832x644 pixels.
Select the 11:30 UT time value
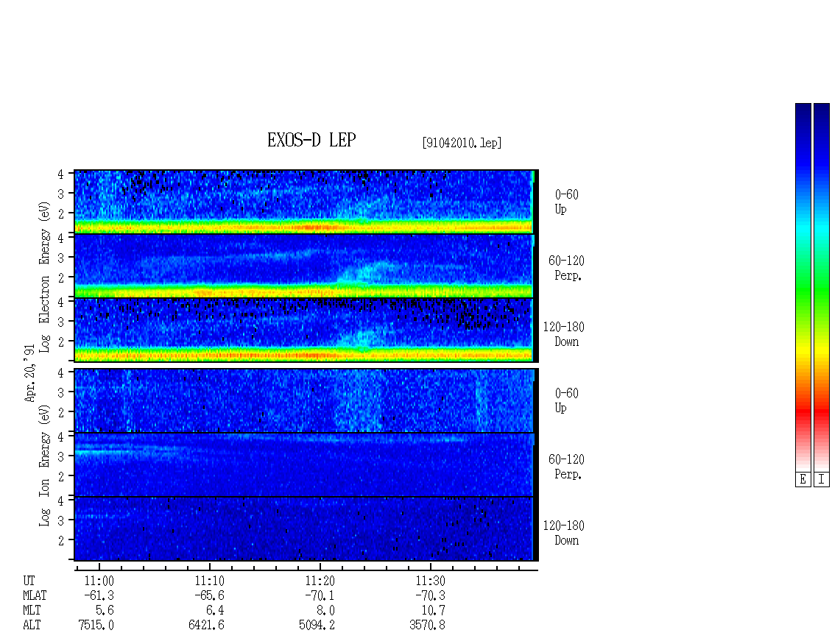(430, 581)
